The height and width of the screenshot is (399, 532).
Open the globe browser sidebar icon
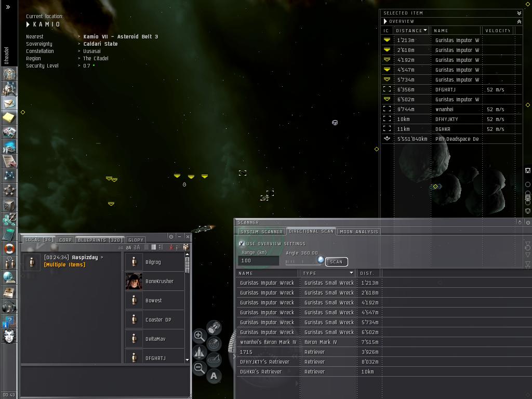[x=9, y=277]
